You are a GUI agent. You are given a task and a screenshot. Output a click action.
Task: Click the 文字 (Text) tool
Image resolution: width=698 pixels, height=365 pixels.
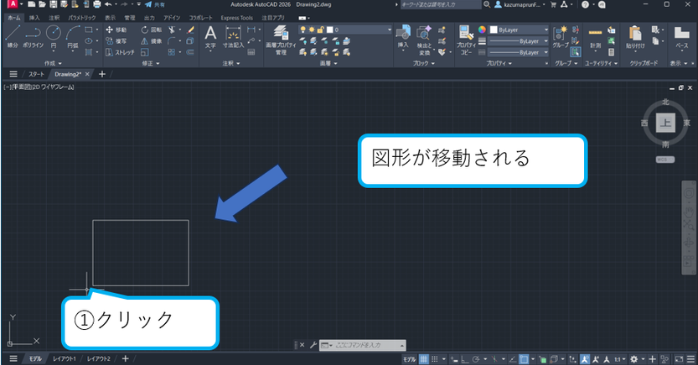pos(211,37)
